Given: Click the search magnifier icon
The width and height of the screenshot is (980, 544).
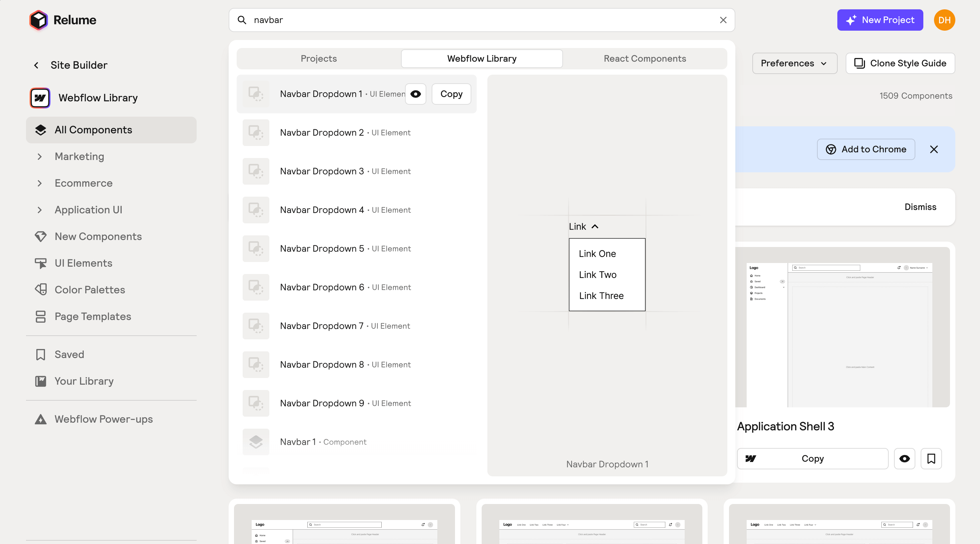Looking at the screenshot, I should [242, 20].
